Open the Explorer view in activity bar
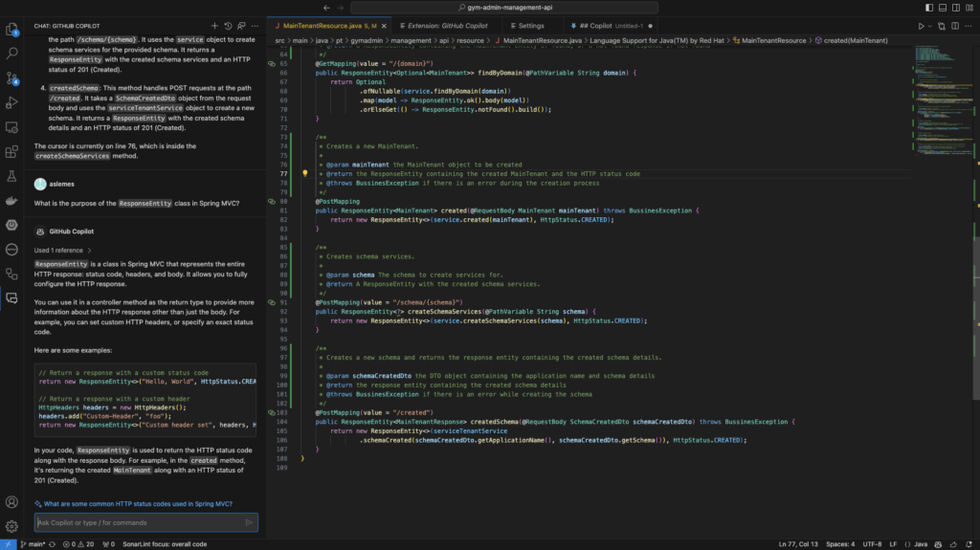The width and height of the screenshot is (980, 550). (11, 30)
